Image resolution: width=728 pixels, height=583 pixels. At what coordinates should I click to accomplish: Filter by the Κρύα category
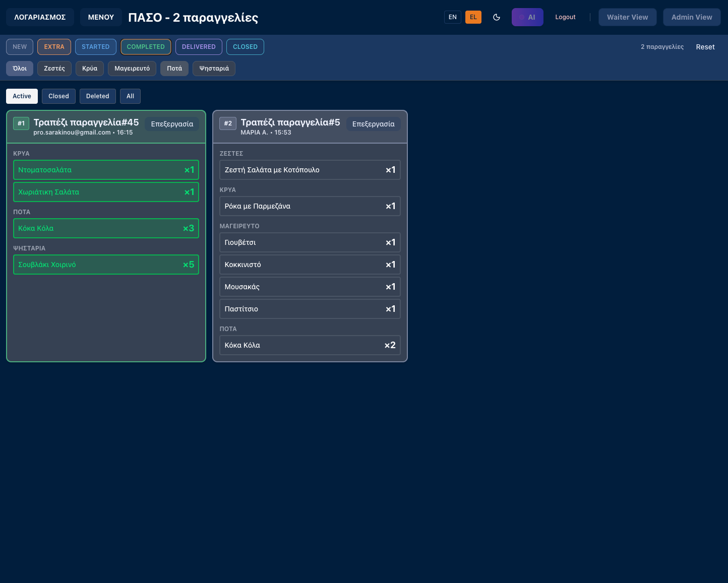coord(90,69)
